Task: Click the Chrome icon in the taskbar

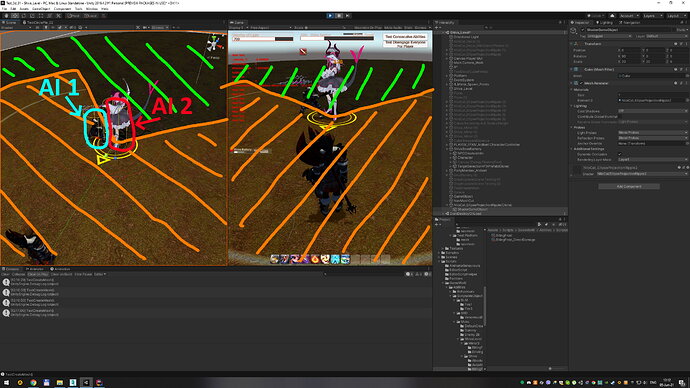Action: [x=33, y=382]
